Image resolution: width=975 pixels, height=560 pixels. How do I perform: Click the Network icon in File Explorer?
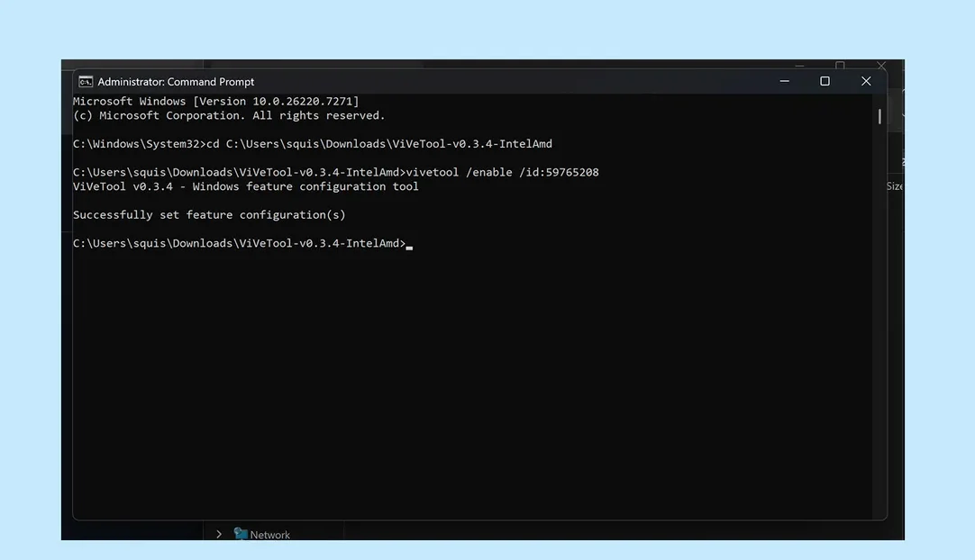pyautogui.click(x=241, y=534)
